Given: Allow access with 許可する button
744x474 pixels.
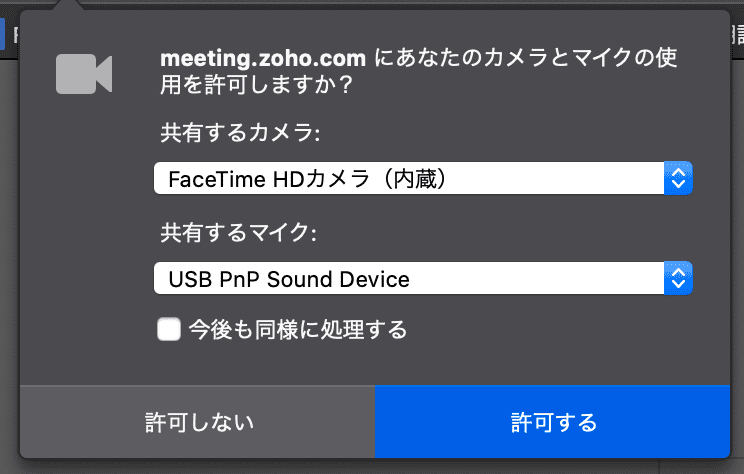Looking at the screenshot, I should tap(552, 422).
